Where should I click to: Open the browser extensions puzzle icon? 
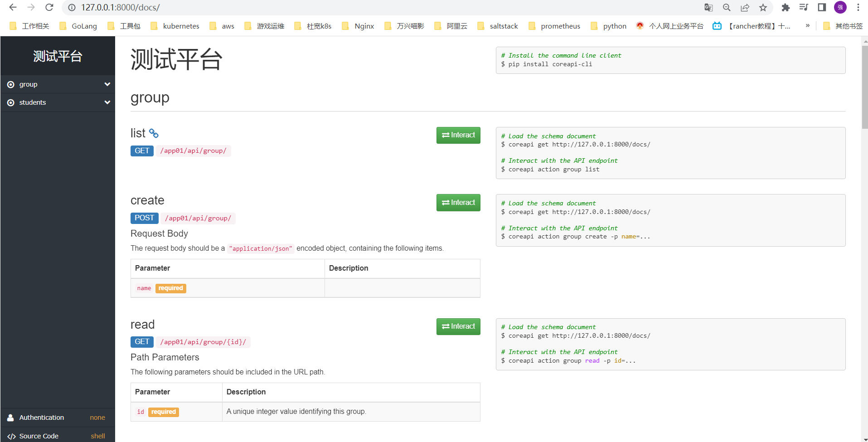786,7
